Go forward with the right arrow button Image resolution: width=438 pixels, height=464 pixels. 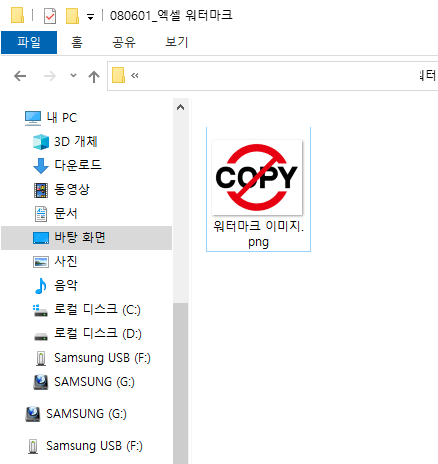tap(50, 76)
